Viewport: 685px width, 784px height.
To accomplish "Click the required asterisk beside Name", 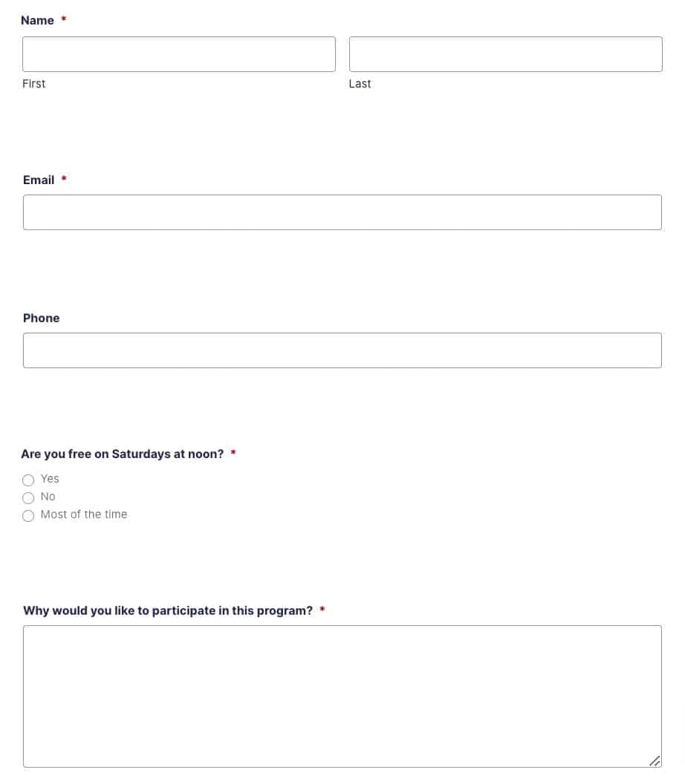I will 64,19.
